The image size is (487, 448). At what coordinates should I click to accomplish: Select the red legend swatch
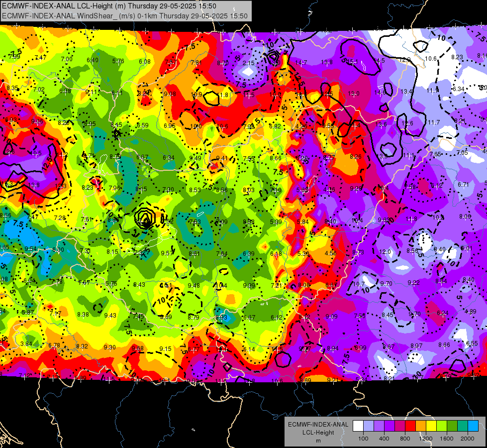click(x=410, y=426)
